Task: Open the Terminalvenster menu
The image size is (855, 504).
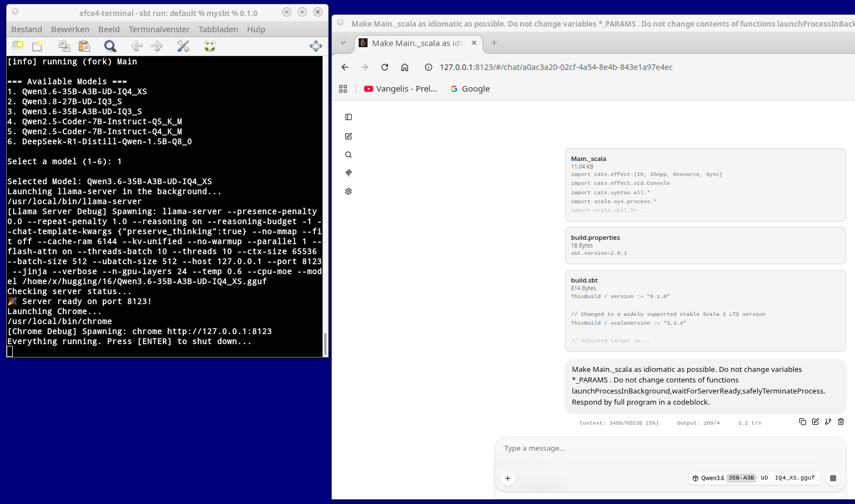Action: click(159, 29)
